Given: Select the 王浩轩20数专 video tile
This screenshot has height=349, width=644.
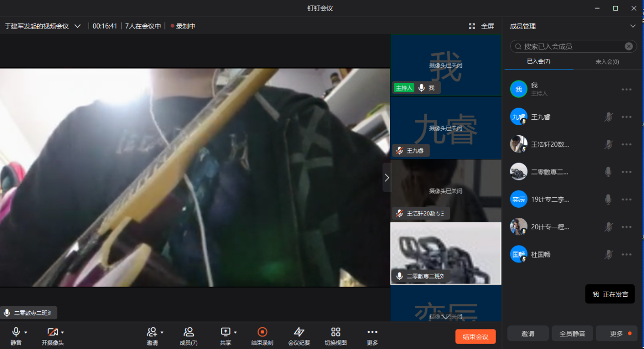Looking at the screenshot, I should 446,191.
